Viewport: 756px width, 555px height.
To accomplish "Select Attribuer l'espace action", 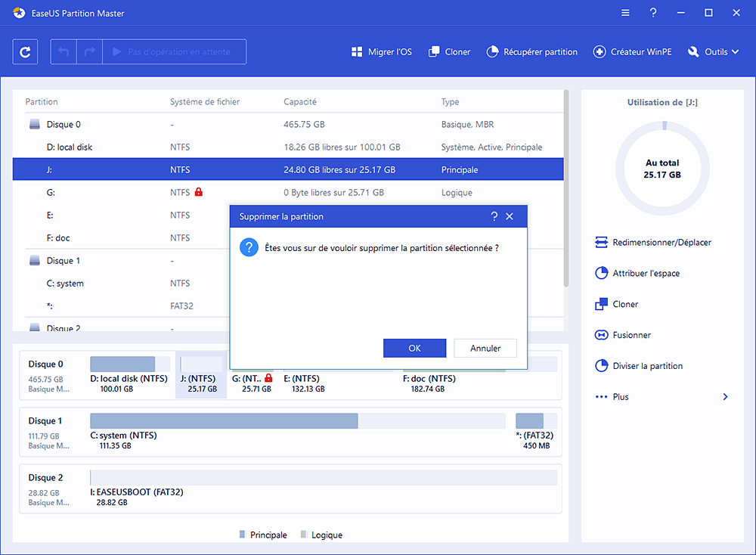I will tap(637, 273).
